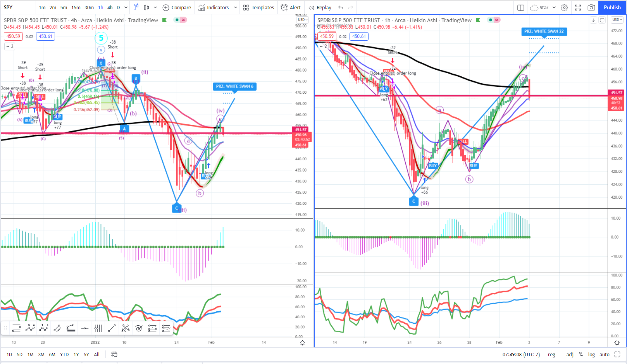The height and width of the screenshot is (364, 627).
Task: Start bar Replay mode
Action: (320, 7)
